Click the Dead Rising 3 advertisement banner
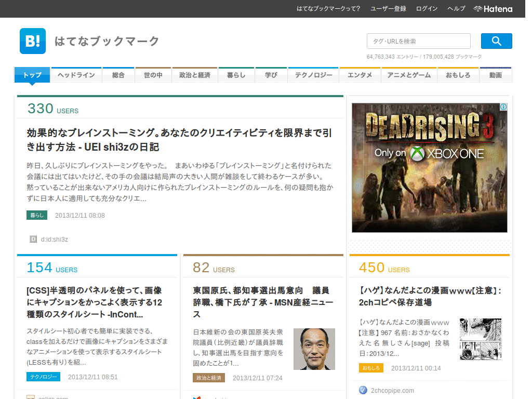The height and width of the screenshot is (399, 532). (430, 168)
